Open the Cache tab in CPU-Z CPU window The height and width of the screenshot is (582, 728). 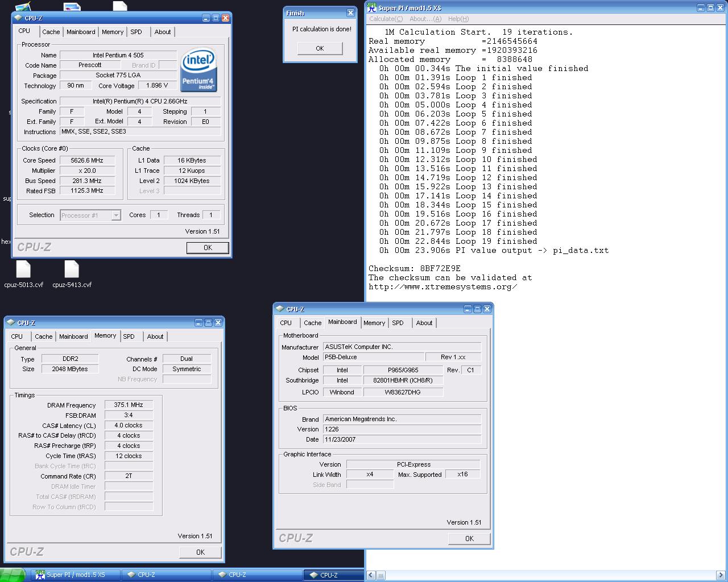coord(51,32)
